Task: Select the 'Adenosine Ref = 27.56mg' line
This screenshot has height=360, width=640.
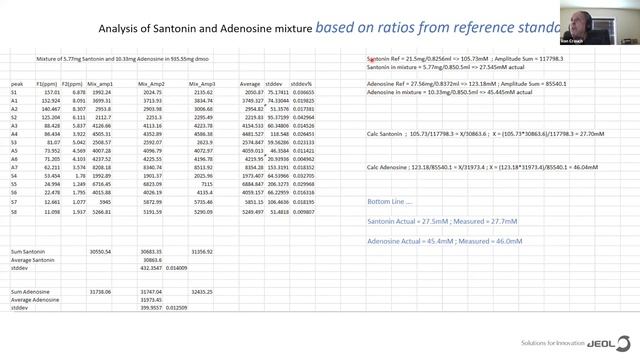Action: (467, 84)
